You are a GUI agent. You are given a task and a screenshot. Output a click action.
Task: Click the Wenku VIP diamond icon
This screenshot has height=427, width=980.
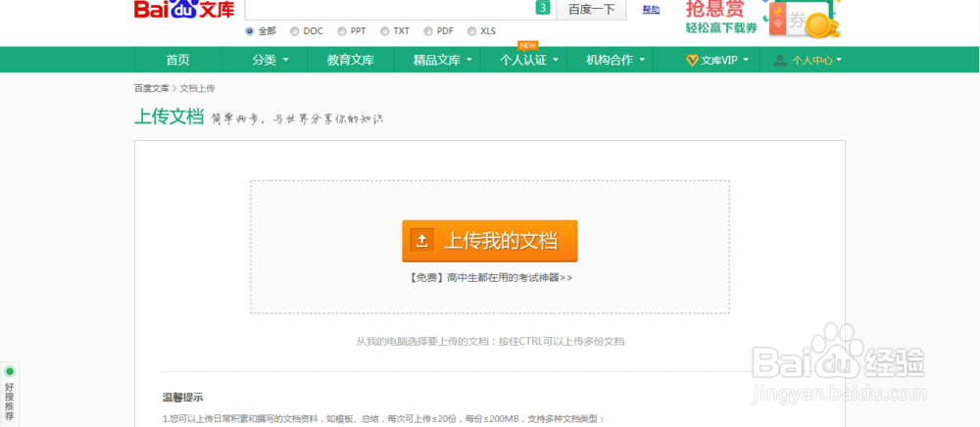(692, 61)
